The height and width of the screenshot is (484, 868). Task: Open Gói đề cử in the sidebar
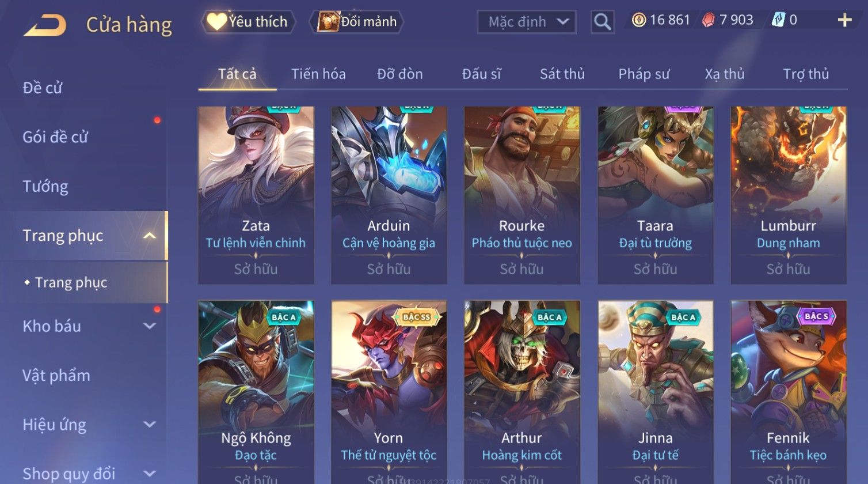click(55, 137)
